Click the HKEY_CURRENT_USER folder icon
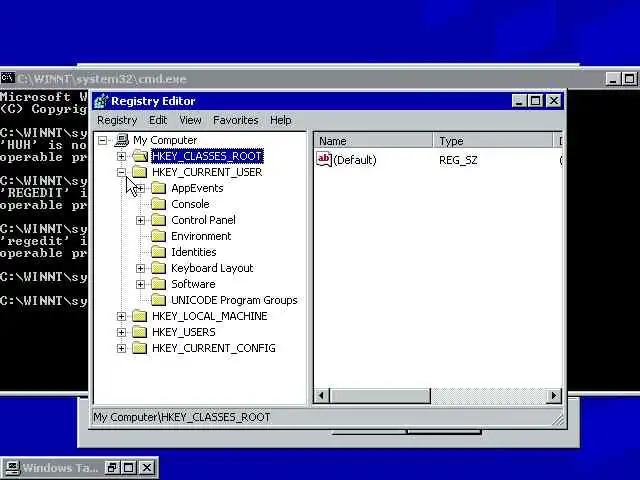The image size is (640, 480). click(140, 172)
